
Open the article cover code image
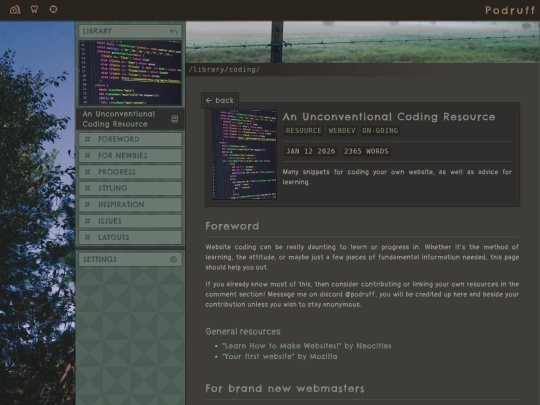point(244,155)
